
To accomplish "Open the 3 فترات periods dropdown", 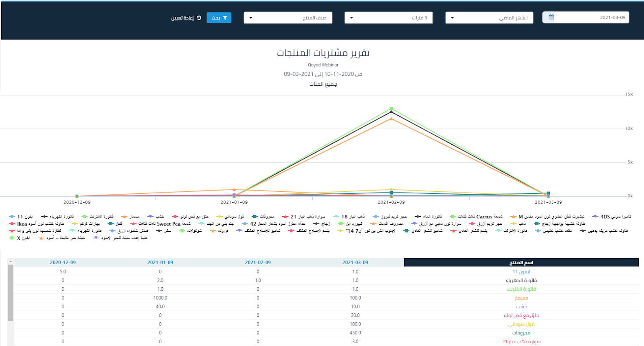I will point(388,18).
